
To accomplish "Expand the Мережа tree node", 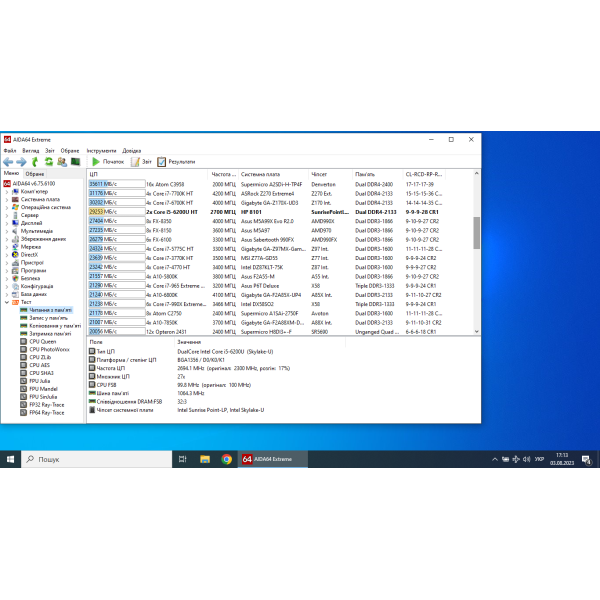I will [x=7, y=247].
